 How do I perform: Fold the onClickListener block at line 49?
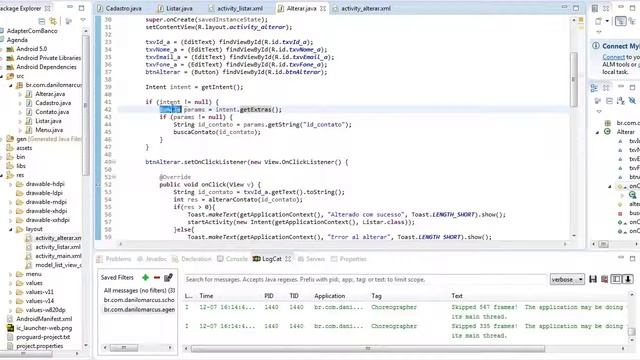click(114, 162)
